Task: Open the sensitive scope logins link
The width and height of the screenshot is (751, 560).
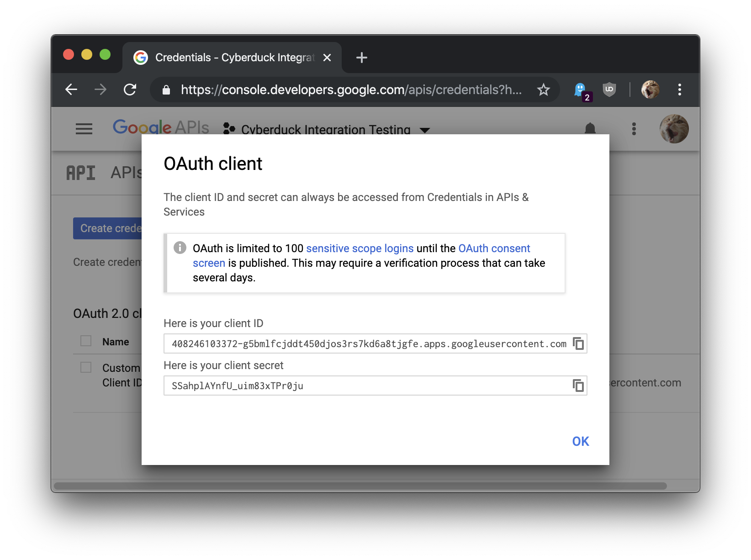Action: pos(360,248)
